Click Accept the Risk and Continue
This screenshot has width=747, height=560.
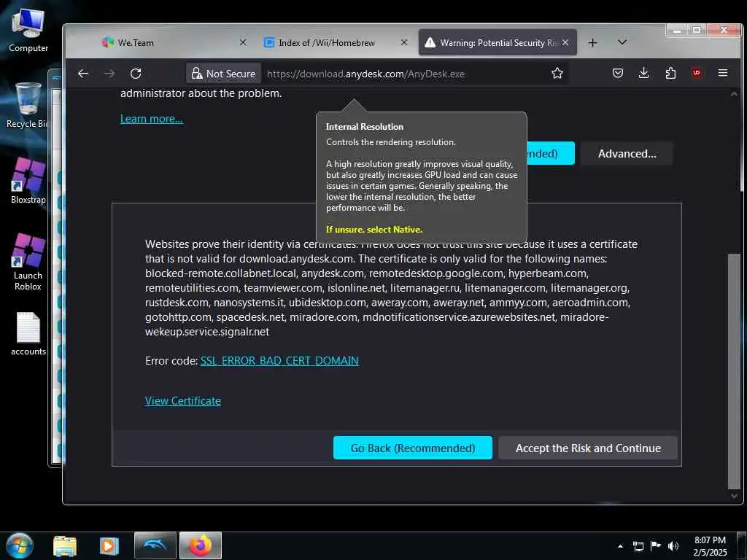588,448
